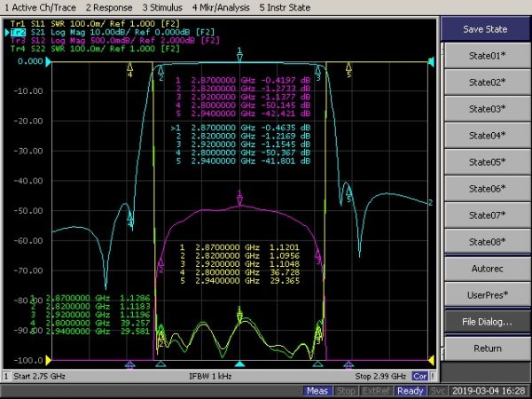This screenshot has width=532, height=399.
Task: Save to State02 softkey
Action: (487, 82)
